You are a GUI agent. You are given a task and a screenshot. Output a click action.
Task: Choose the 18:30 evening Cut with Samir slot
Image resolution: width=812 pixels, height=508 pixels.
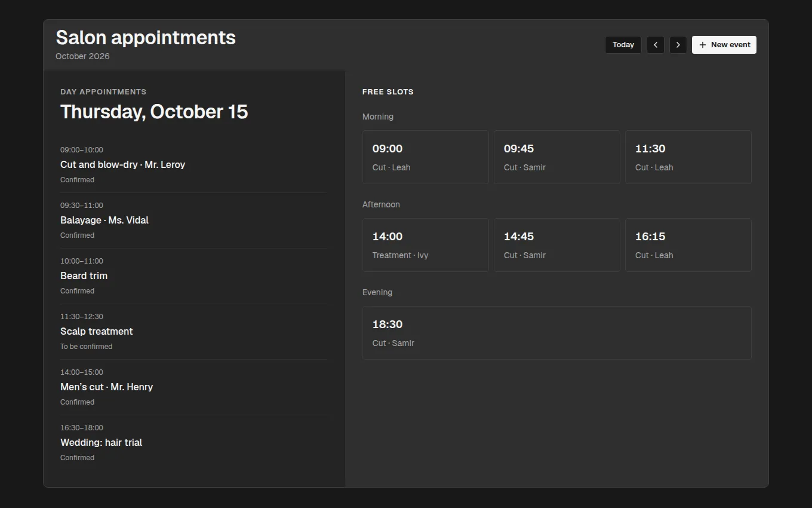tap(557, 333)
